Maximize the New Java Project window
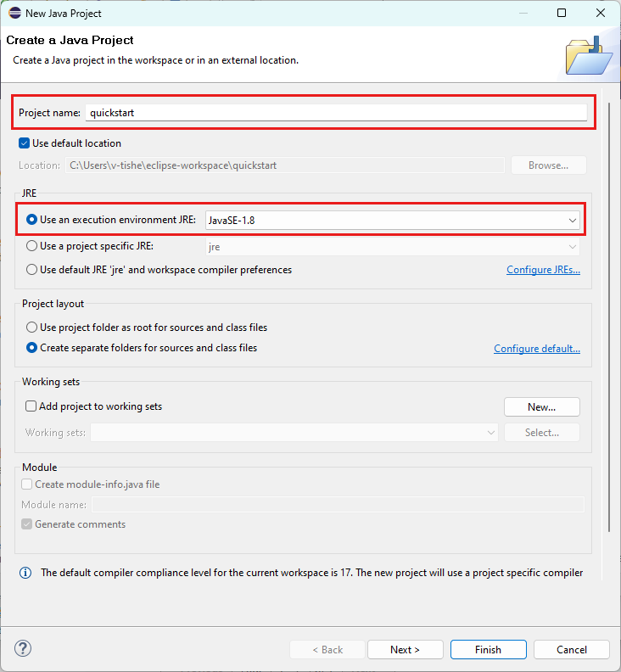This screenshot has height=672, width=621. tap(562, 13)
